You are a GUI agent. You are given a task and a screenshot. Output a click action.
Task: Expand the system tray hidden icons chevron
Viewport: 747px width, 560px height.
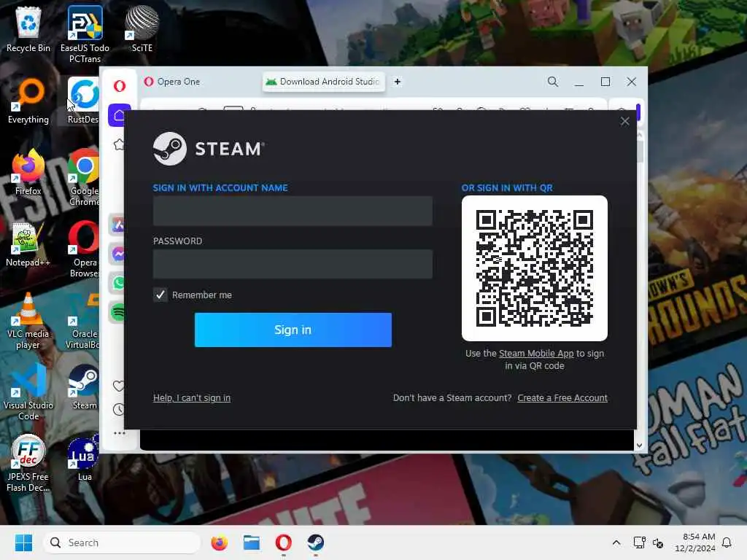616,542
